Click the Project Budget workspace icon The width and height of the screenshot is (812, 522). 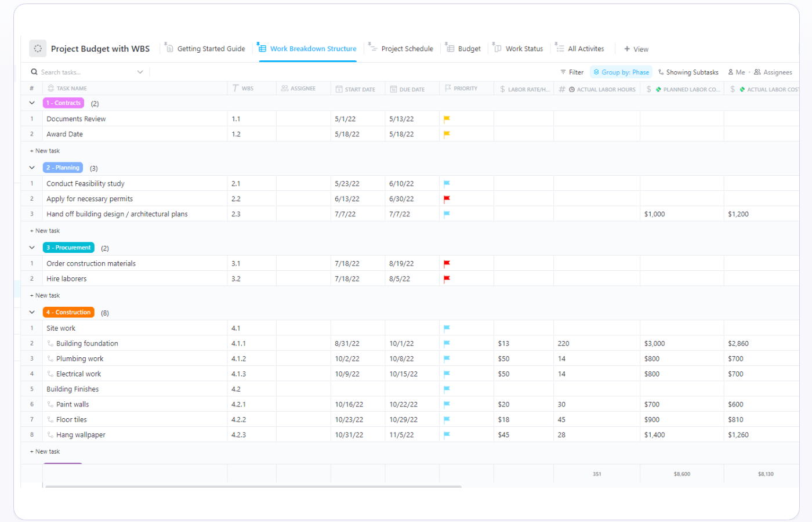(x=38, y=49)
